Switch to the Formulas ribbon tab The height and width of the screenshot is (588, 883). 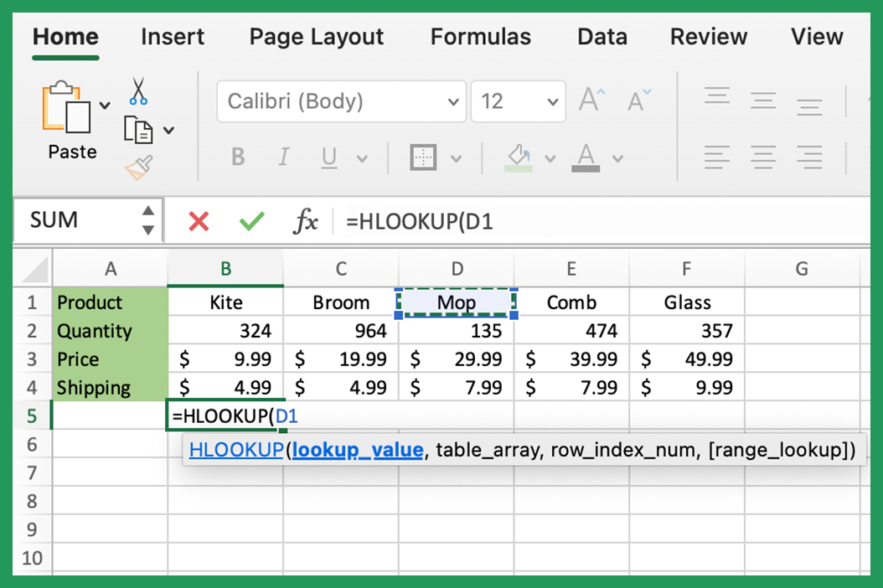(480, 37)
